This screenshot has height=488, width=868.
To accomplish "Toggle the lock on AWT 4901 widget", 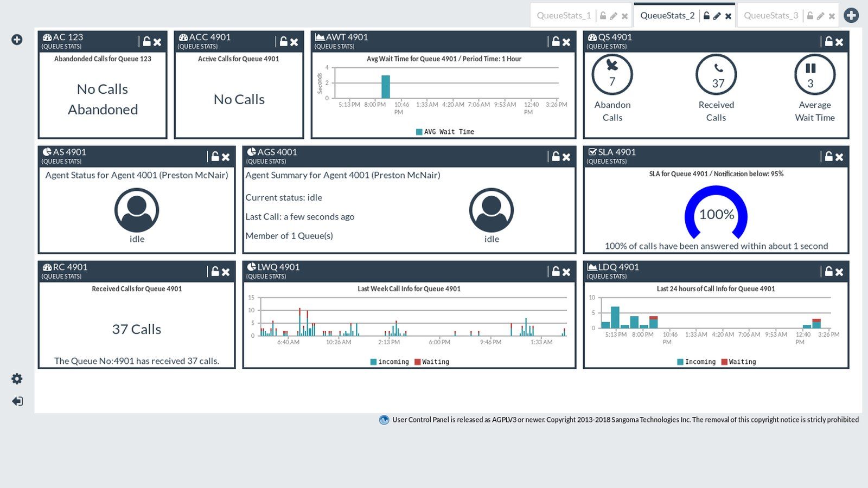I will pos(556,41).
